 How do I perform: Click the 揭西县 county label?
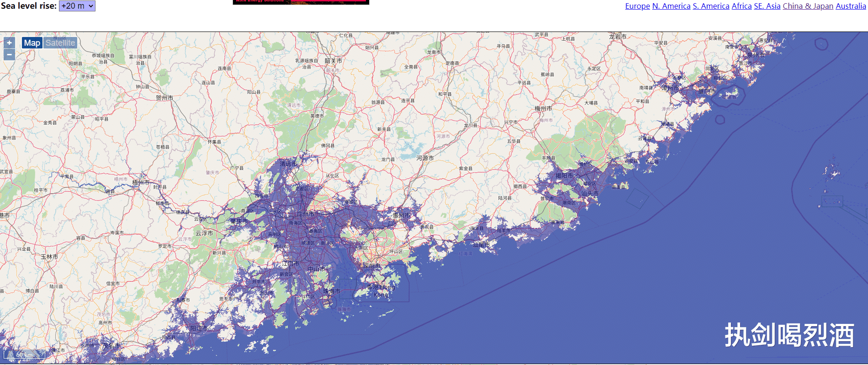tap(520, 186)
